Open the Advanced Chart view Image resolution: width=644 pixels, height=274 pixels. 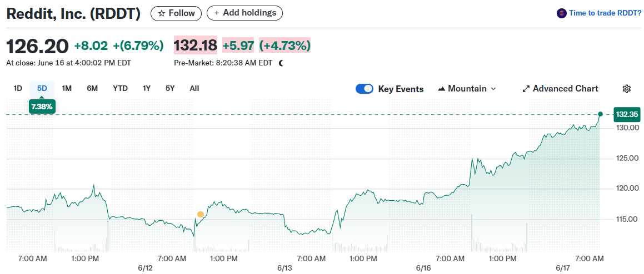click(x=560, y=89)
